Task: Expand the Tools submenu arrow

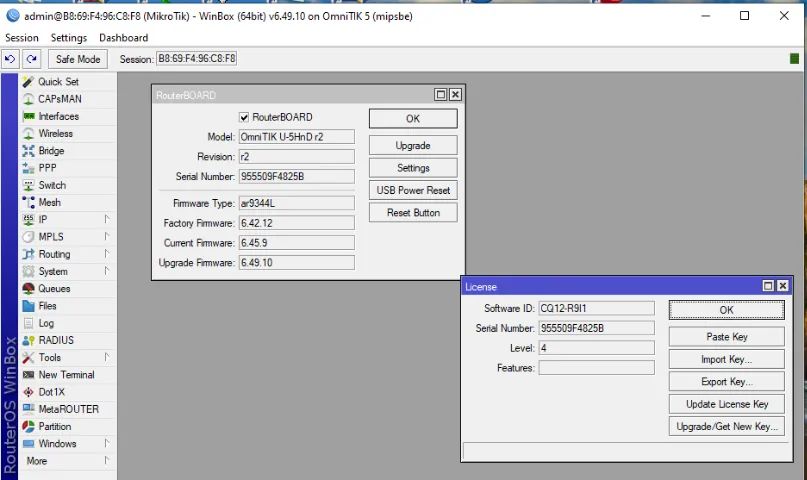Action: point(107,357)
